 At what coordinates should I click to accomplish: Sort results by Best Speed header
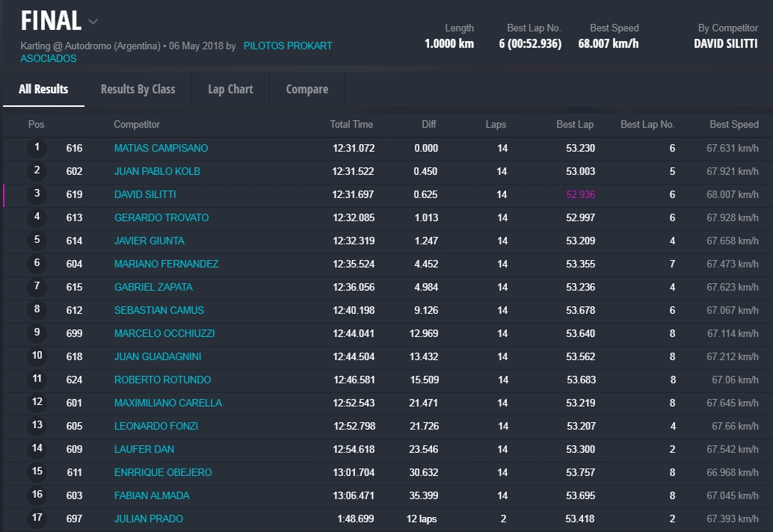pos(733,124)
